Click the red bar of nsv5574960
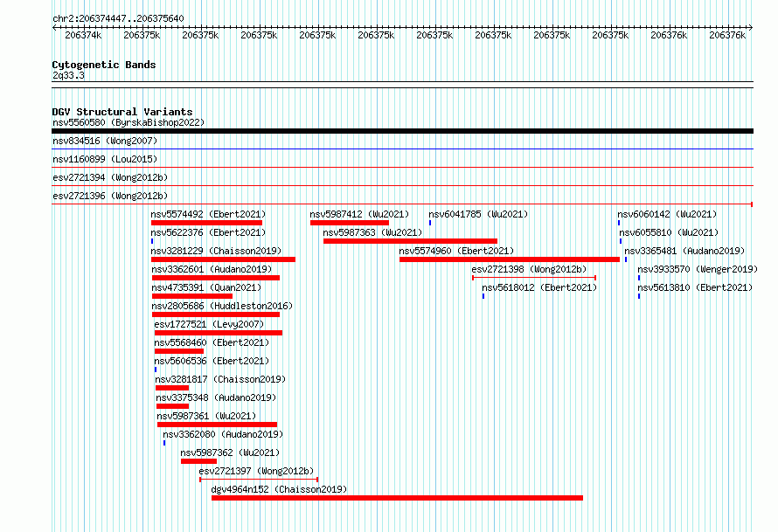 click(510, 259)
